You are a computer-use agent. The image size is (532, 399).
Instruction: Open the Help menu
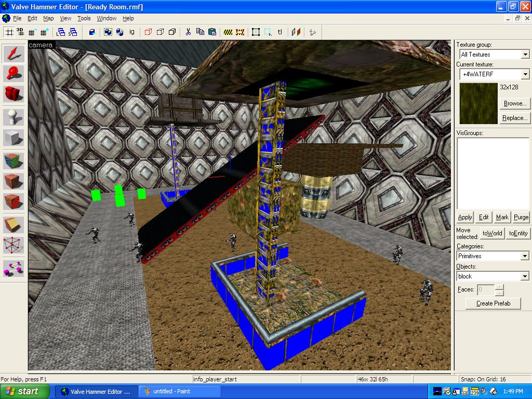coord(128,18)
